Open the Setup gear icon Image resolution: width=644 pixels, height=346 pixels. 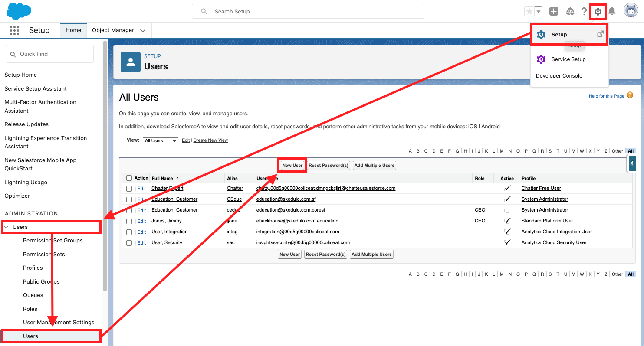coord(598,12)
